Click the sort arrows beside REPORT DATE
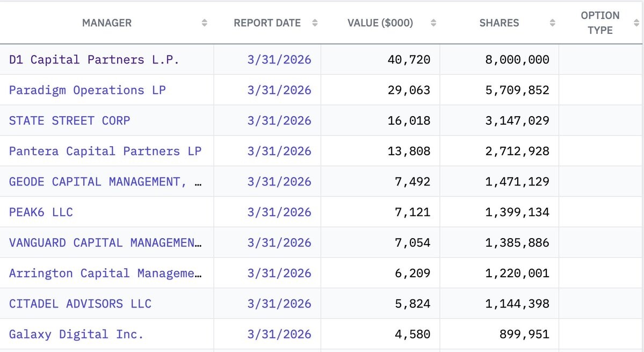The image size is (644, 352). (x=315, y=23)
